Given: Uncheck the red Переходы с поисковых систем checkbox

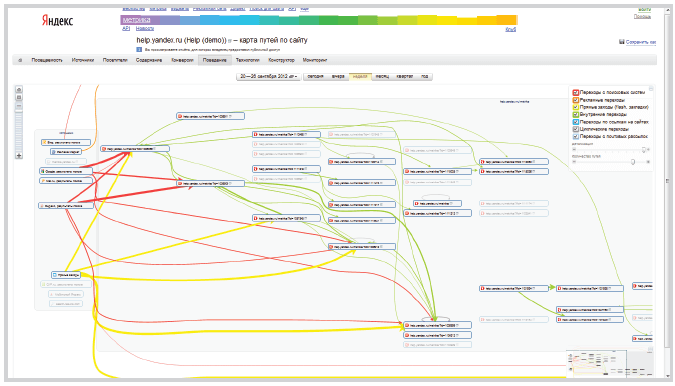Looking at the screenshot, I should coord(576,93).
